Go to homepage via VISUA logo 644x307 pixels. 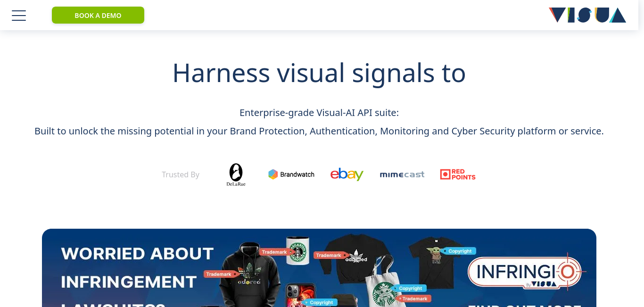pyautogui.click(x=587, y=15)
